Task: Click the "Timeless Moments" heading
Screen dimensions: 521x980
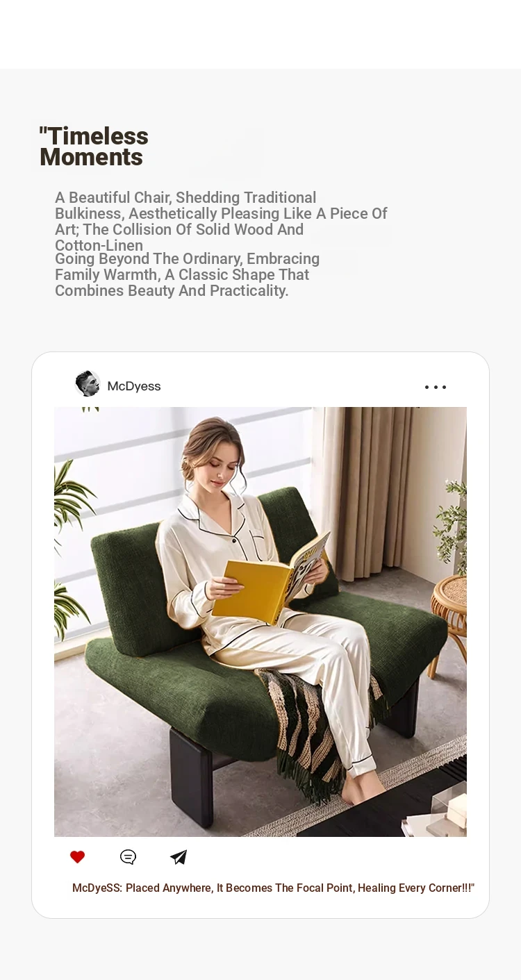Action: click(94, 147)
